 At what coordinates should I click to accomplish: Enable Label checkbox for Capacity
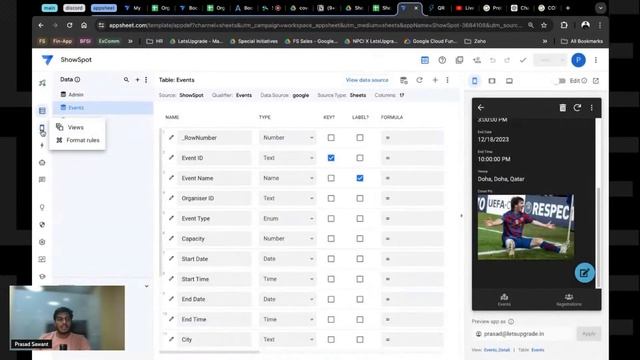(x=360, y=238)
